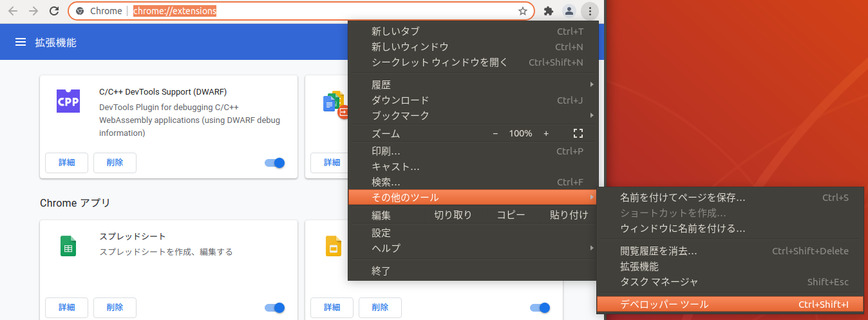Select 新しいタブ menu item
Image resolution: width=868 pixels, height=320 pixels.
(473, 32)
